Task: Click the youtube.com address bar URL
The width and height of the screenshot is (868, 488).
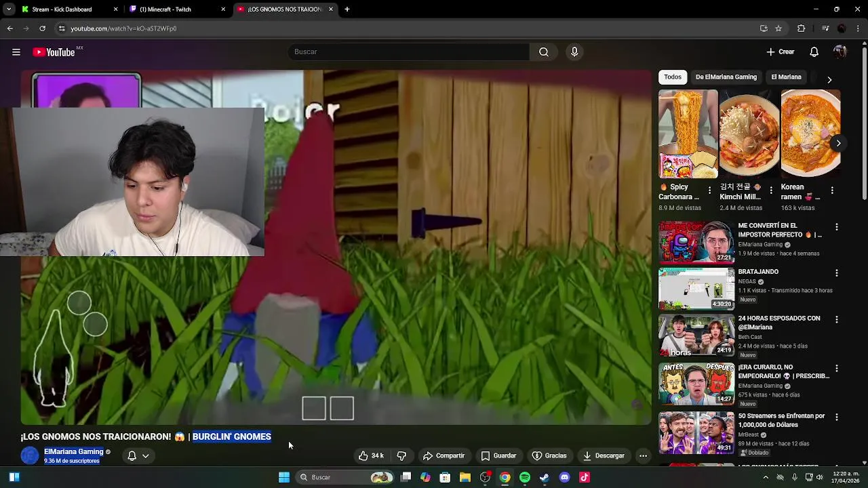Action: [x=123, y=28]
